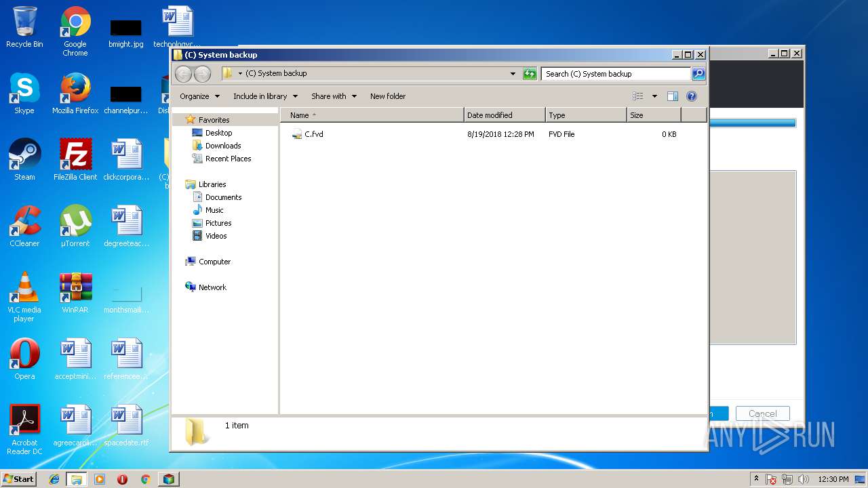Select spacedate.rtf document on the desktop
This screenshot has height=488, width=868.
coord(126,426)
